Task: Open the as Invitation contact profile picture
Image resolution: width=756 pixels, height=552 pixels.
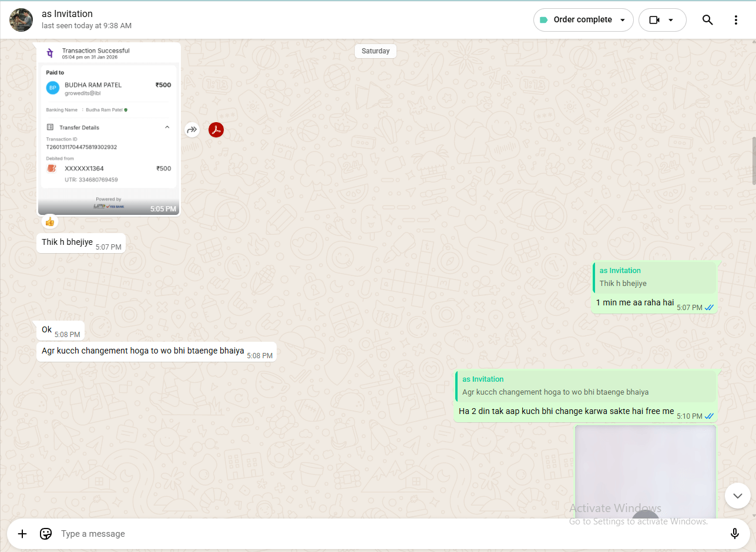Action: pyautogui.click(x=21, y=20)
